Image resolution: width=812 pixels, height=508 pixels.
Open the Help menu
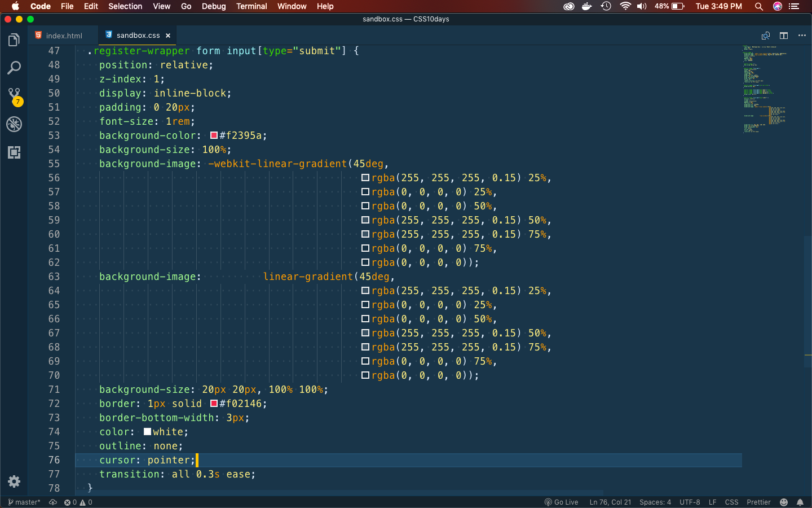tap(325, 6)
